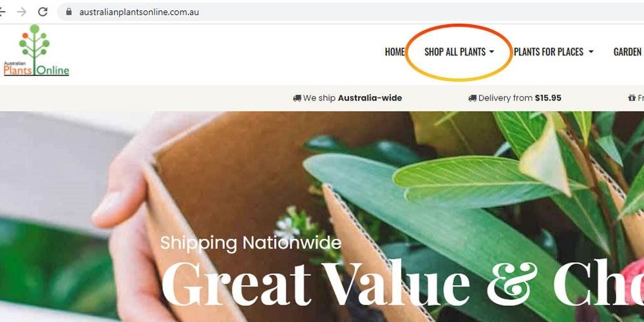Image resolution: width=644 pixels, height=322 pixels.
Task: Open the PLANTS FOR PLACES dropdown label
Action: pos(548,52)
